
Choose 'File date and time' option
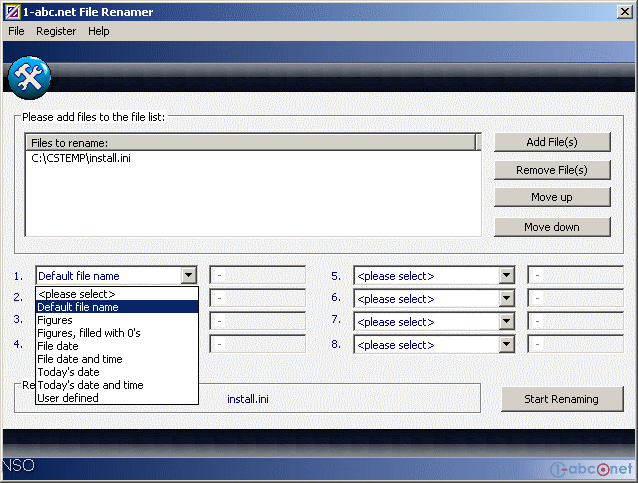[x=117, y=359]
